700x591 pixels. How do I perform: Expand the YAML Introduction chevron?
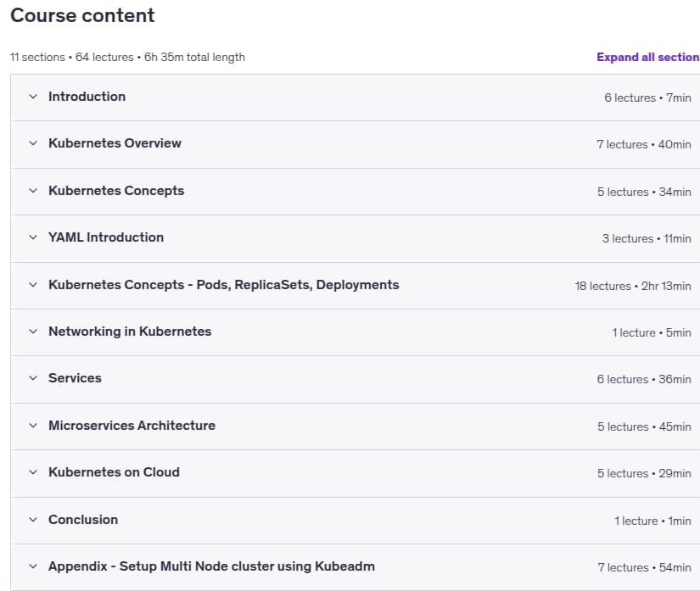(x=33, y=237)
